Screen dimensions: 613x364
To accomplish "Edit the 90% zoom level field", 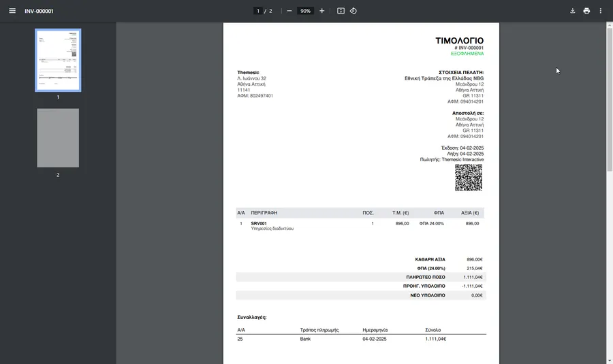I will pyautogui.click(x=305, y=11).
